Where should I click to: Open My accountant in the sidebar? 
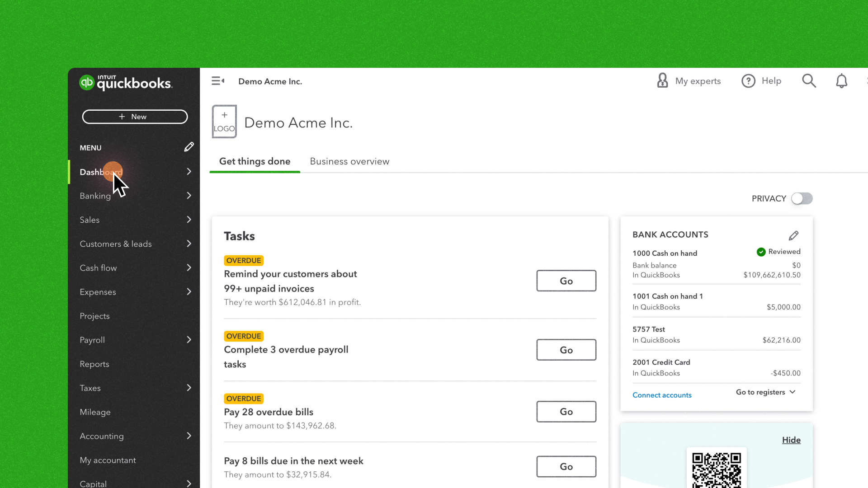click(x=108, y=460)
